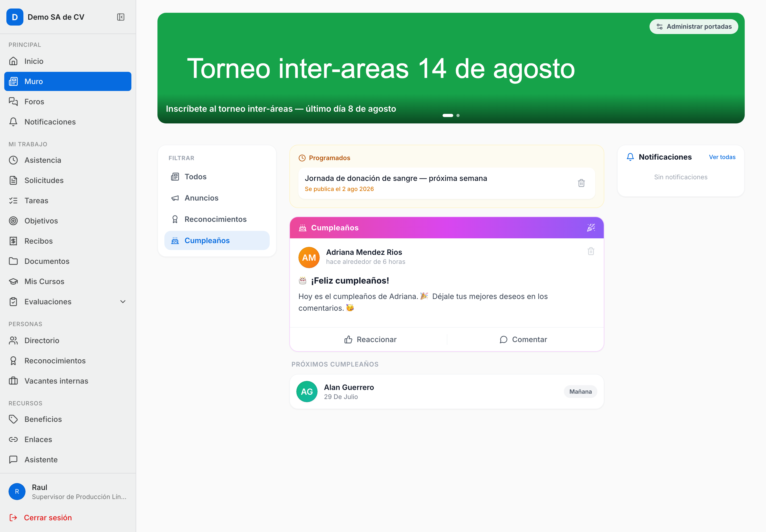Open Adriana Mendez Rios' AM avatar

[309, 257]
